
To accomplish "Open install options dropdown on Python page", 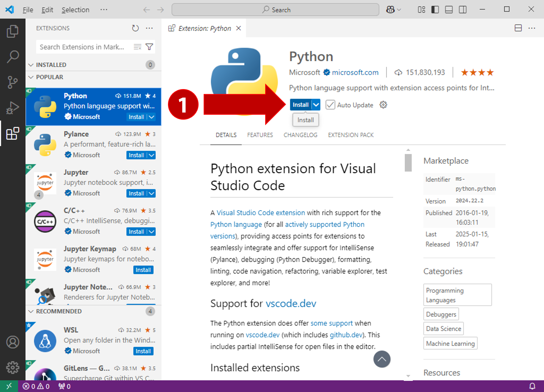I will (316, 105).
